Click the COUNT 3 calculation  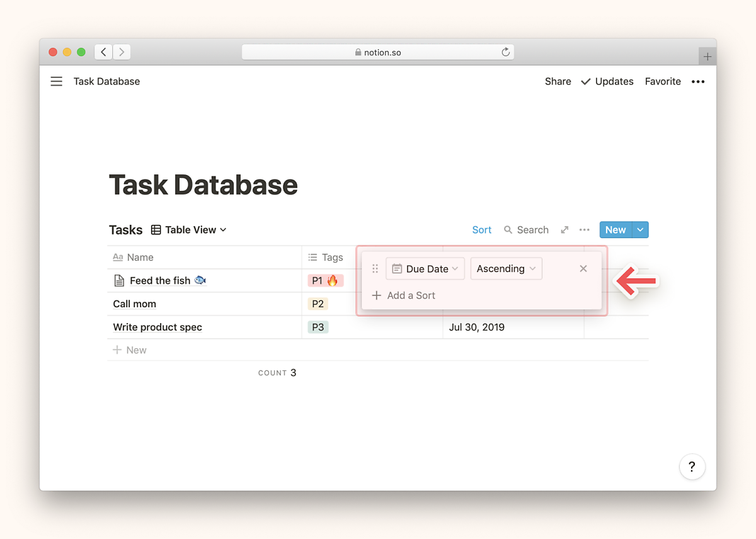(277, 373)
